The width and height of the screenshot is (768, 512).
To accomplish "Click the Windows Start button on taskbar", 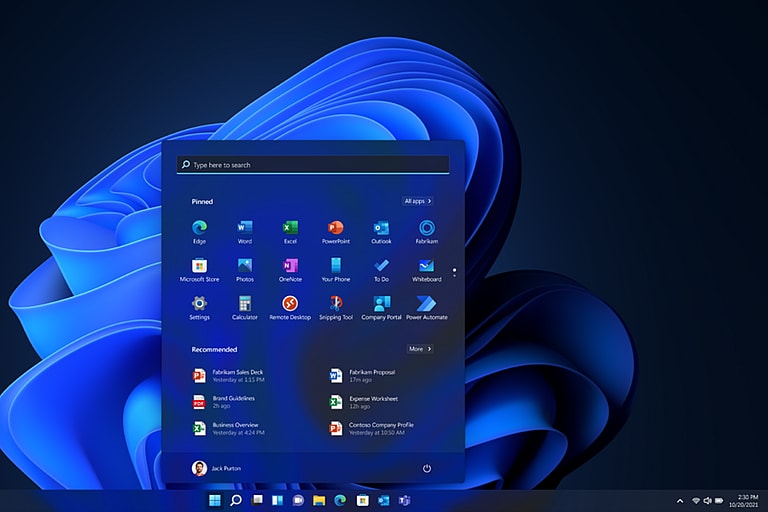I will tap(214, 499).
